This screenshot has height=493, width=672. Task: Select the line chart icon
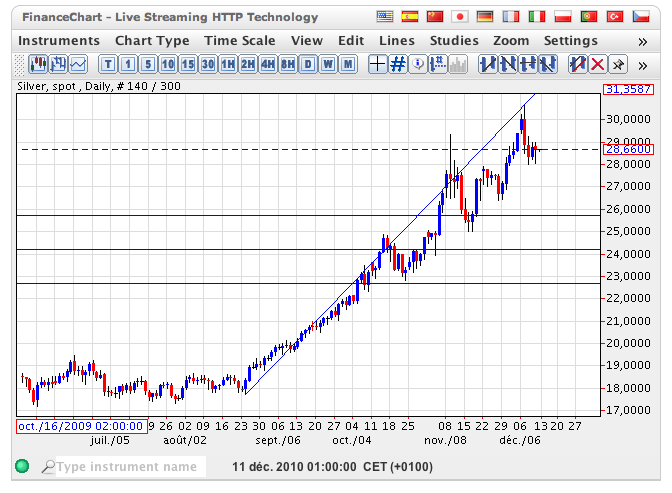pyautogui.click(x=77, y=64)
